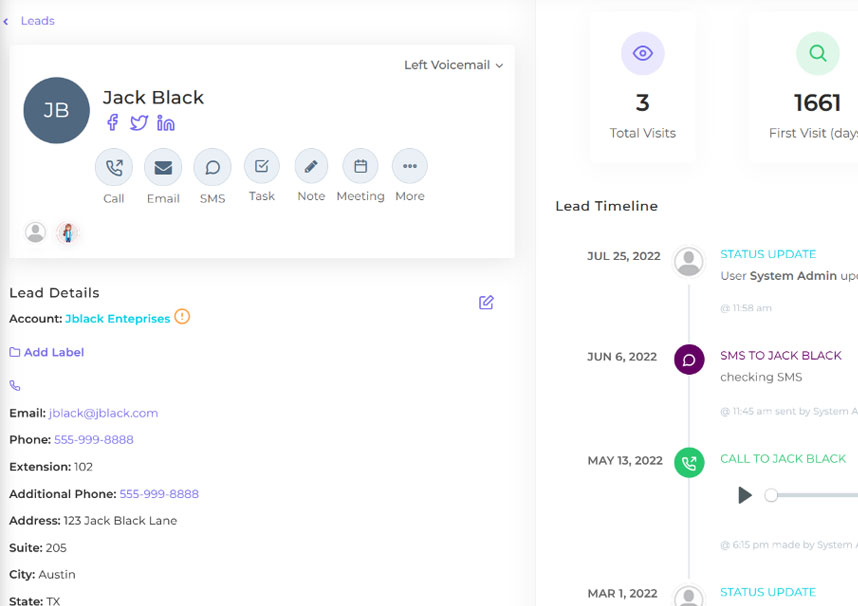Click the jblack@jblack.com email link

[x=103, y=413]
